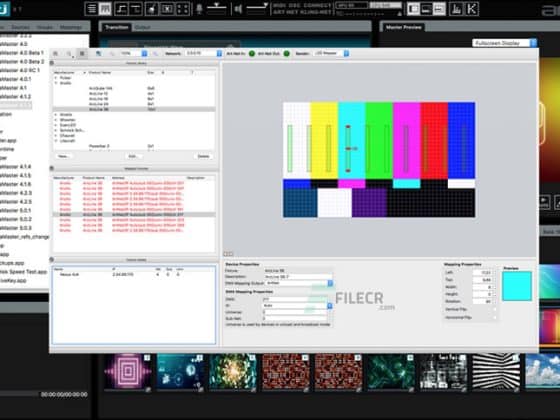
Task: Expand the first manufacturer in fixture tree
Action: coord(56,78)
